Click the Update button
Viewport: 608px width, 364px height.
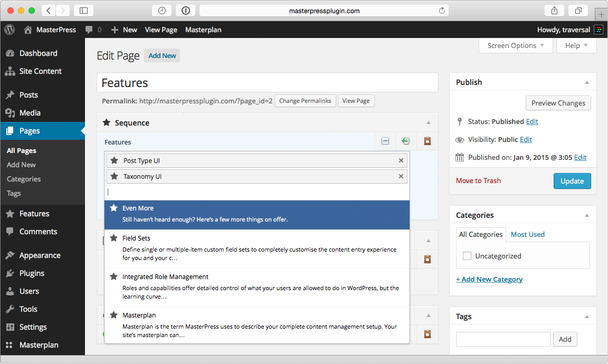tap(572, 181)
